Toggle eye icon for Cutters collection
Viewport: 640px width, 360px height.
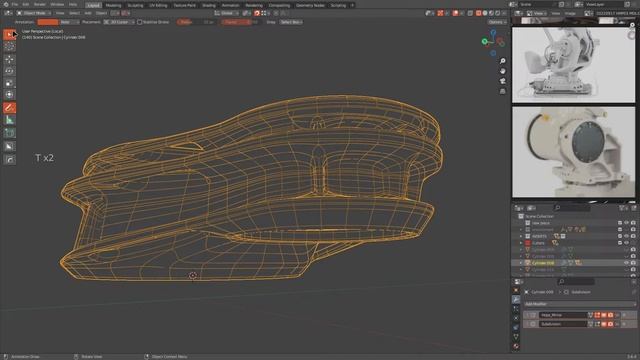click(x=626, y=243)
